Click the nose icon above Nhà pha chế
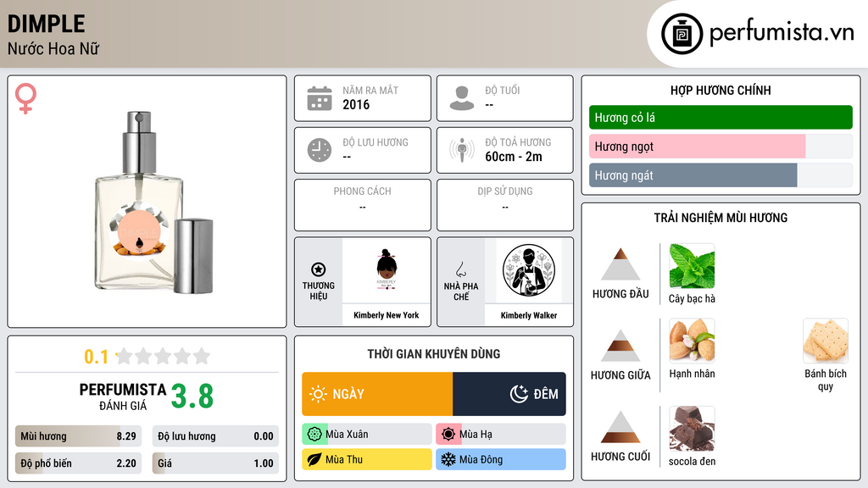The height and width of the screenshot is (488, 868). (460, 269)
